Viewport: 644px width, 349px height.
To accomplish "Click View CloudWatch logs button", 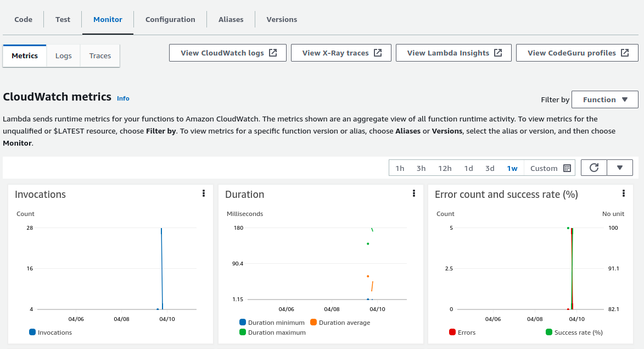I will [x=228, y=53].
